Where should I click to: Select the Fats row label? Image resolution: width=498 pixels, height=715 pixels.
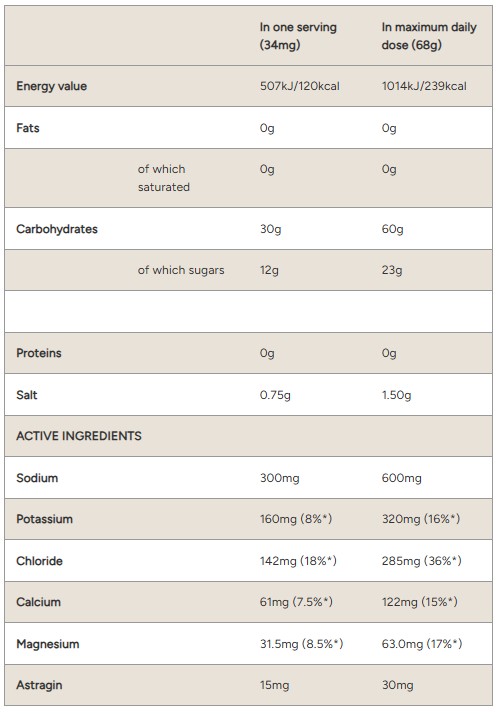(x=28, y=128)
